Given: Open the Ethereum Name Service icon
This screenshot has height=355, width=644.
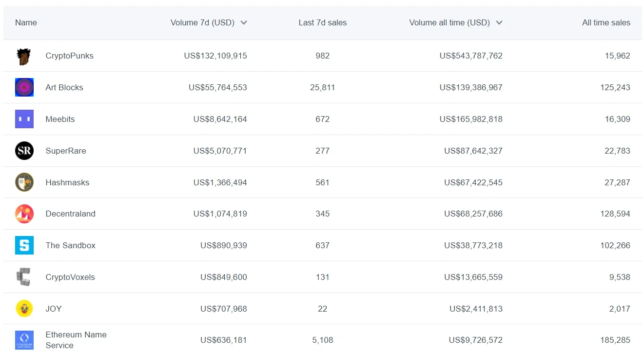Looking at the screenshot, I should [24, 340].
